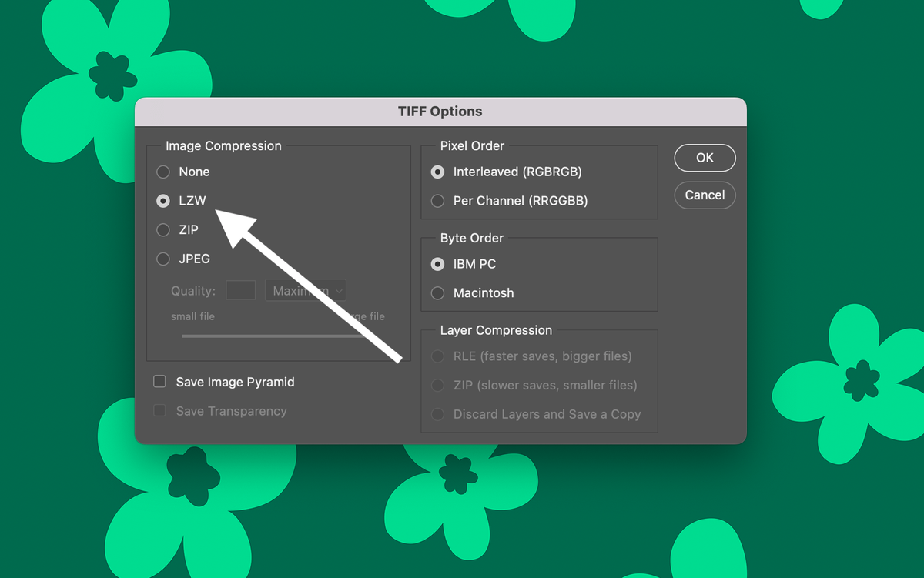
Task: Select Interleaved (RGBRGB) pixel order
Action: [438, 172]
